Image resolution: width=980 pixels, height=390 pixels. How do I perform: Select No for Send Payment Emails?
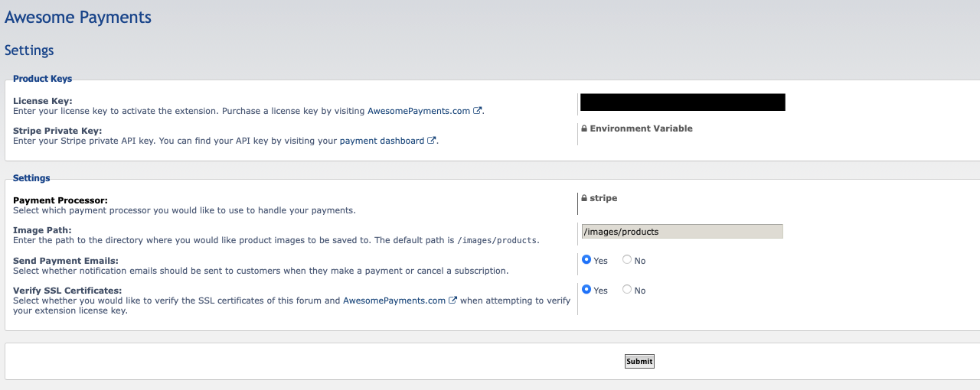627,260
